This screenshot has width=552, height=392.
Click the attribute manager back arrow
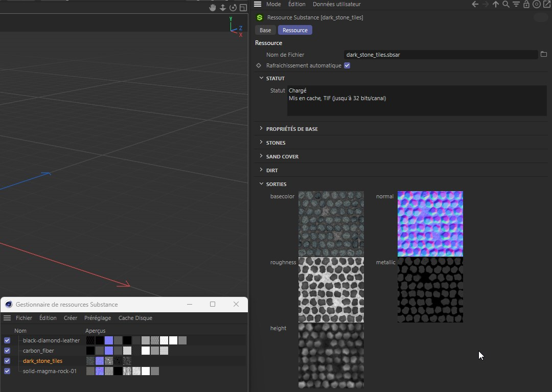475,4
